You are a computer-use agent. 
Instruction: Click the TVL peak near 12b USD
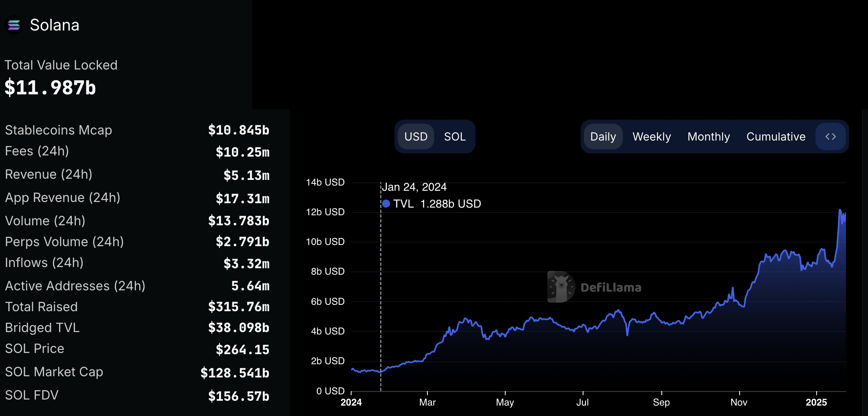pyautogui.click(x=840, y=210)
